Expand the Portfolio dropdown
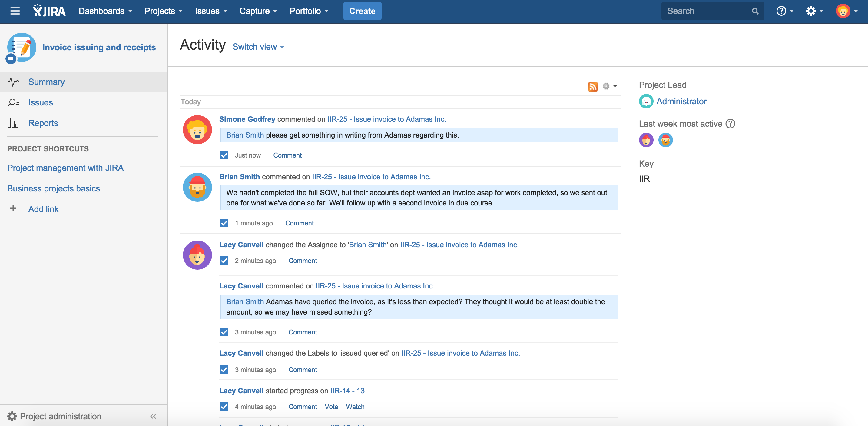This screenshot has height=426, width=868. click(309, 11)
